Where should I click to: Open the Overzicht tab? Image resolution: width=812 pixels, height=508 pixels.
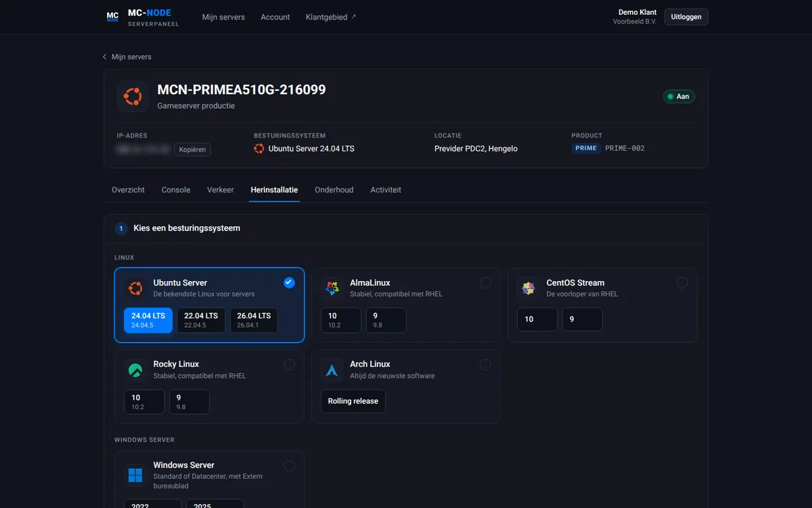click(128, 190)
